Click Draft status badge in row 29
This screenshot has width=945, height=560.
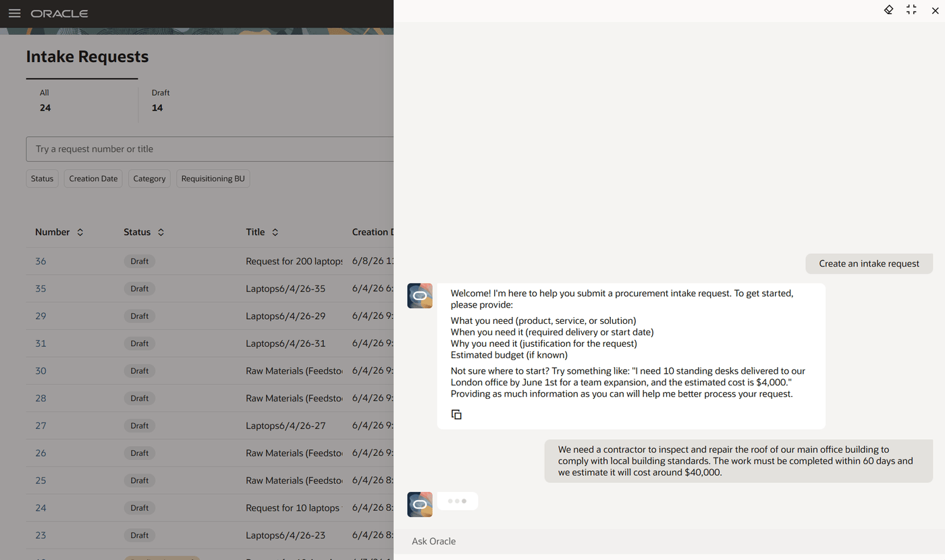click(140, 316)
